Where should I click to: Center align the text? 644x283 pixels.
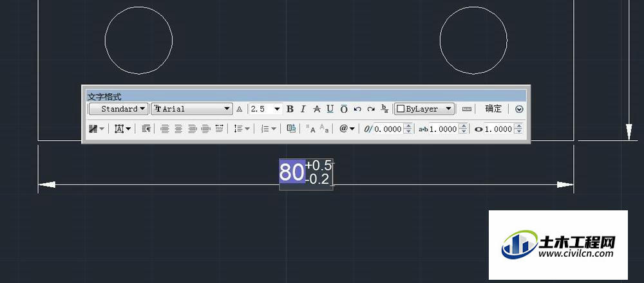click(x=178, y=129)
